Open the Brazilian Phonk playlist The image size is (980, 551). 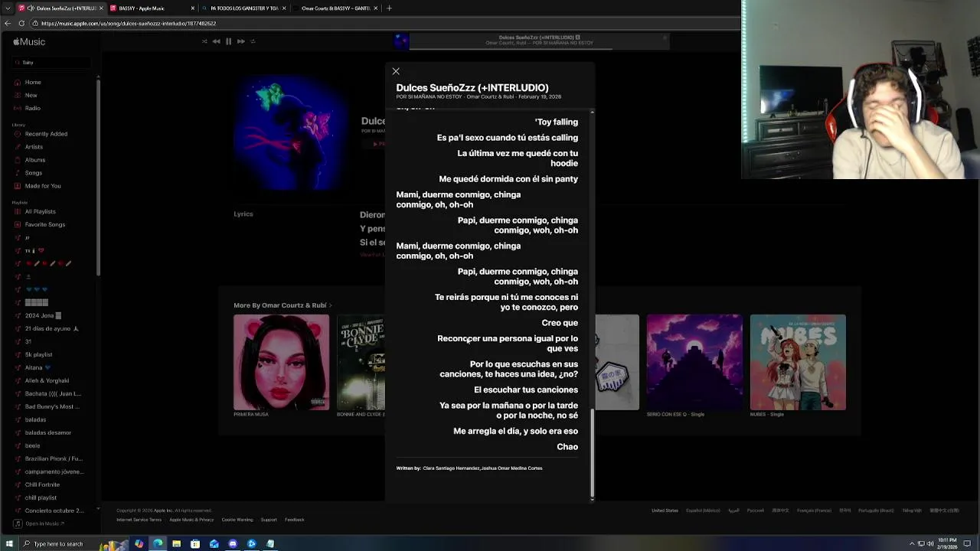[x=54, y=458]
